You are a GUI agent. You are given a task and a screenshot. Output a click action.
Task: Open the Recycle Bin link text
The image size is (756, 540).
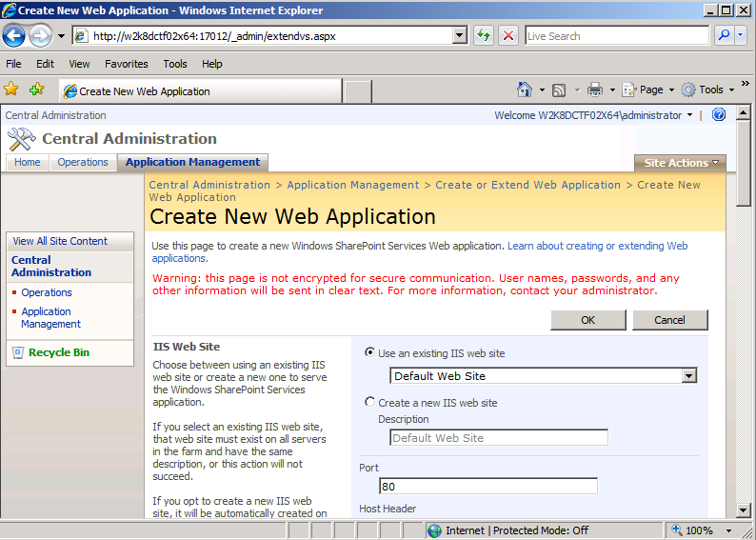(59, 352)
